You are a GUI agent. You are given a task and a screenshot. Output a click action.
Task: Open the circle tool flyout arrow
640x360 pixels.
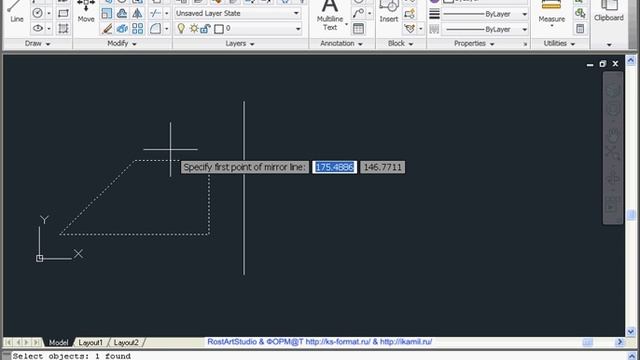point(49,13)
